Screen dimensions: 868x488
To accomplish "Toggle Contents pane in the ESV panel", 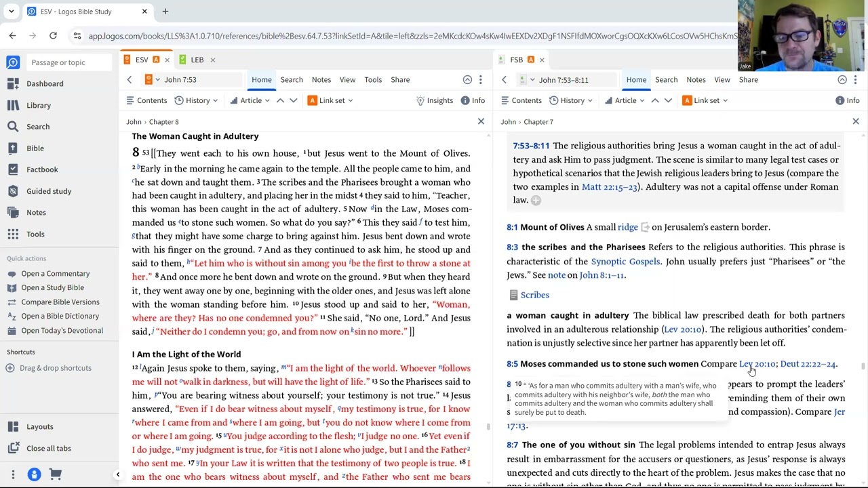I will [146, 100].
